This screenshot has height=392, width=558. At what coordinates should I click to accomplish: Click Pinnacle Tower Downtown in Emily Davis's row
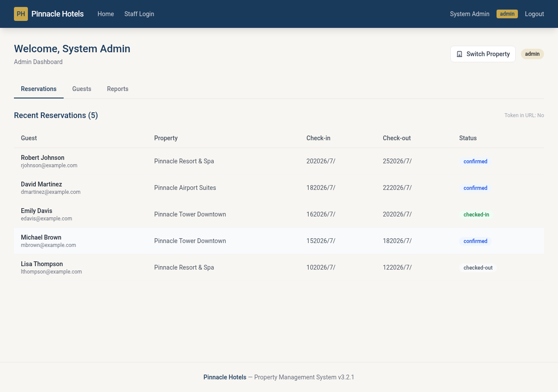coord(190,214)
